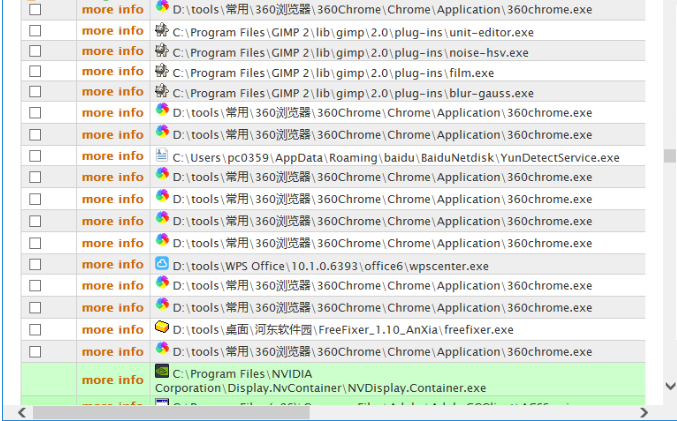Check the wpscenter.exe row checkbox
677x421 pixels.
(35, 264)
